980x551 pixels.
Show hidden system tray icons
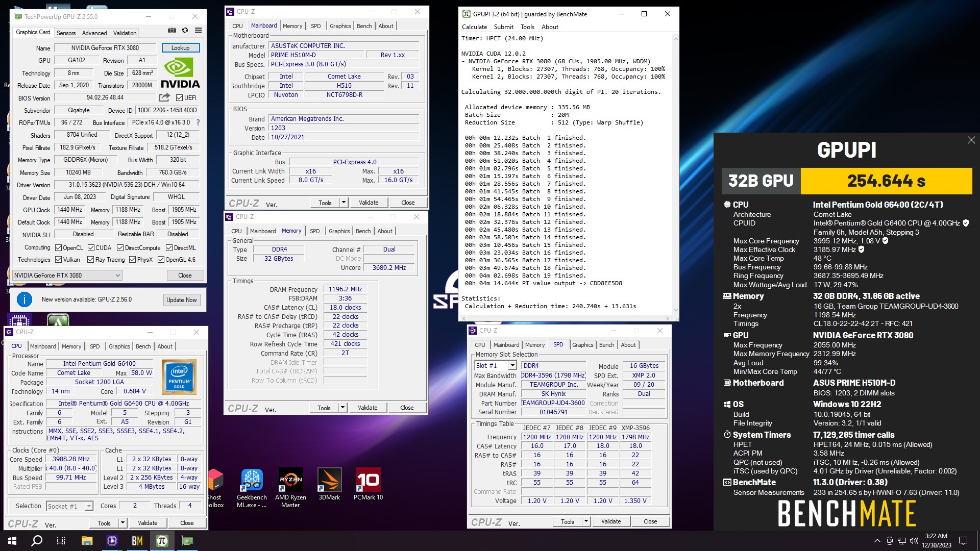tap(877, 541)
